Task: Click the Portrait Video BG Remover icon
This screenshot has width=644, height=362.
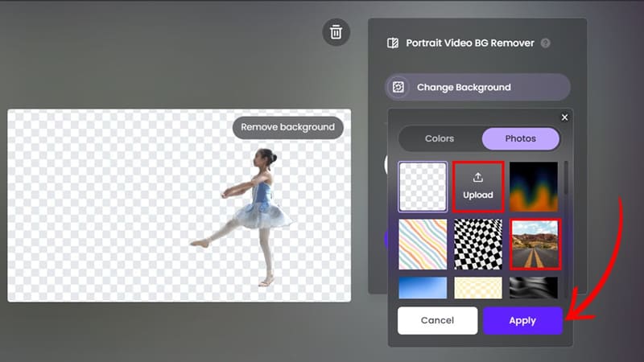Action: 393,43
